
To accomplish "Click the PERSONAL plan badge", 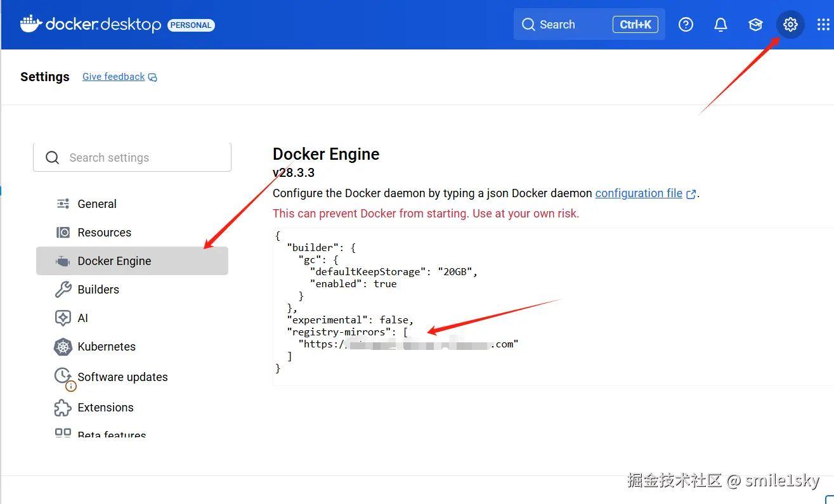I will tap(191, 25).
